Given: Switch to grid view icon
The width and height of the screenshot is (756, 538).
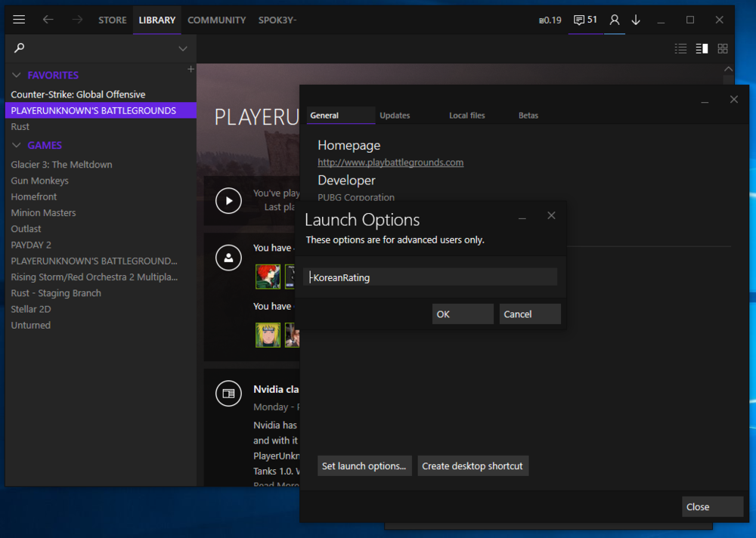Looking at the screenshot, I should (723, 48).
